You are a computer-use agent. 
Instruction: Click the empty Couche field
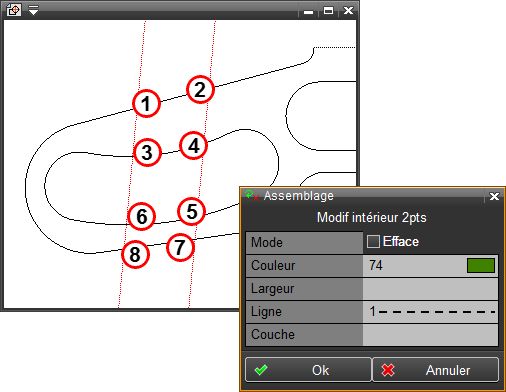pyautogui.click(x=430, y=335)
